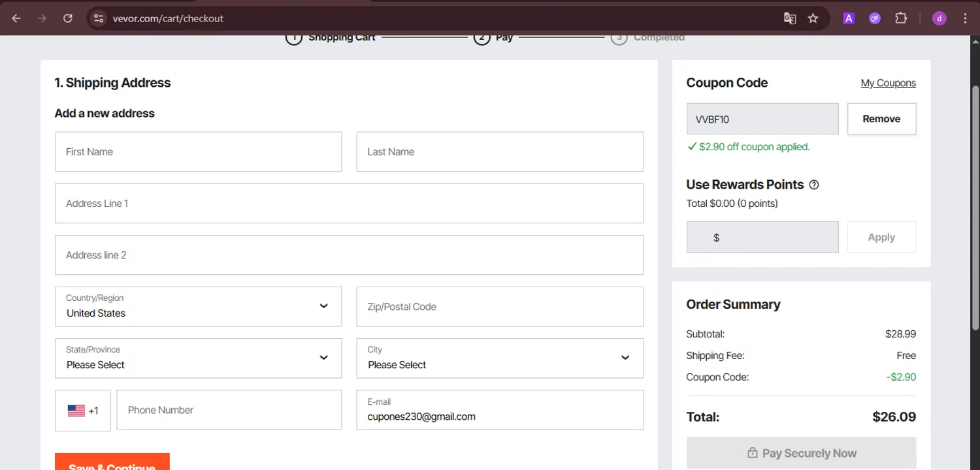This screenshot has height=470, width=980.
Task: Remove the VVBF10 coupon
Action: [881, 119]
